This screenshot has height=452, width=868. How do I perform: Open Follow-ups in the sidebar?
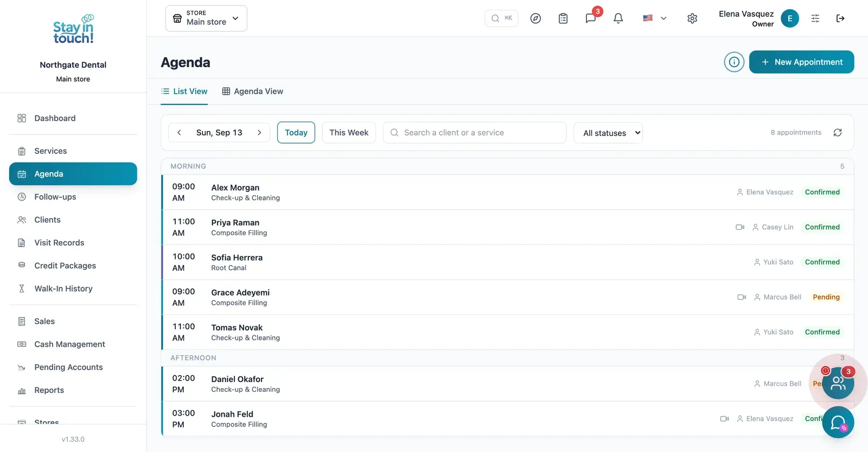(x=73, y=197)
